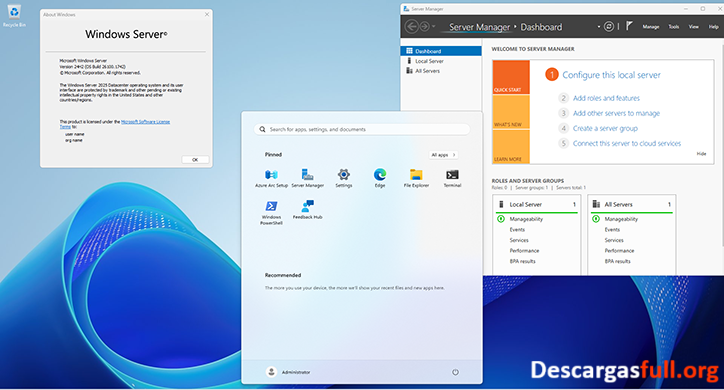
Task: Click the power icon in Start menu
Action: pos(455,372)
